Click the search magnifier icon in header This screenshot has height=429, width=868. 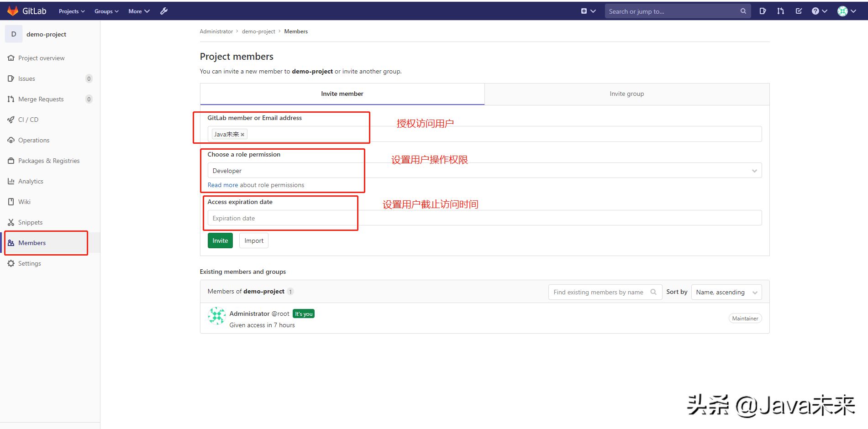743,11
